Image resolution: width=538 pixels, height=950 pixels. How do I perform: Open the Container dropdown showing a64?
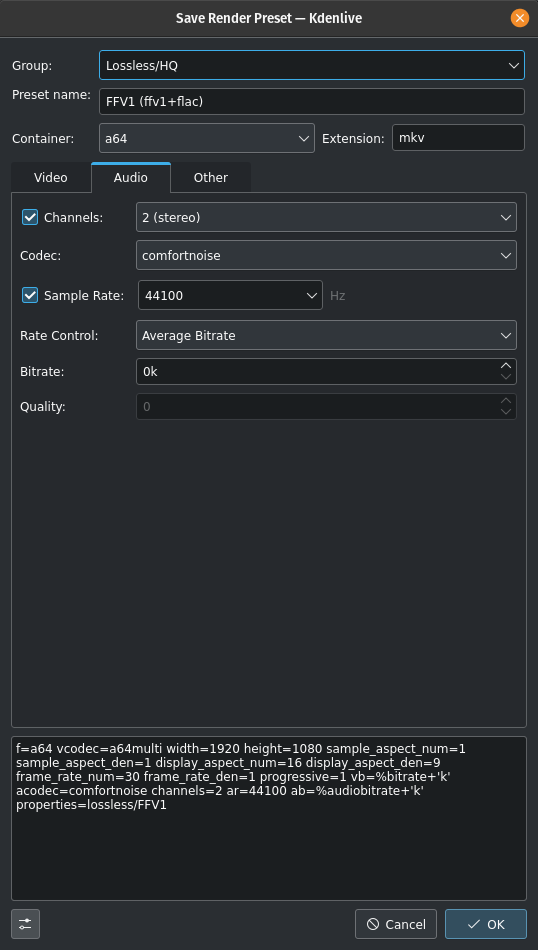click(207, 138)
